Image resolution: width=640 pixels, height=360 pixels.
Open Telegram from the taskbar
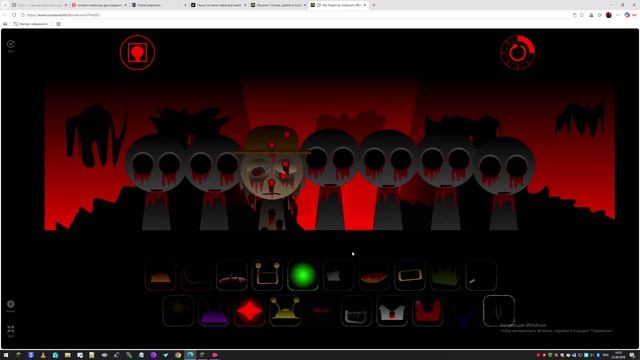[x=165, y=355]
